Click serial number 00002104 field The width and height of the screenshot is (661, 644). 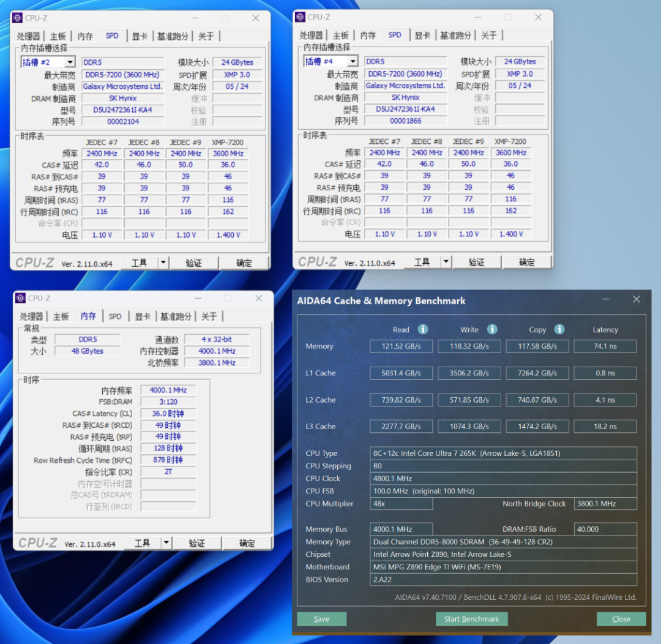(122, 122)
